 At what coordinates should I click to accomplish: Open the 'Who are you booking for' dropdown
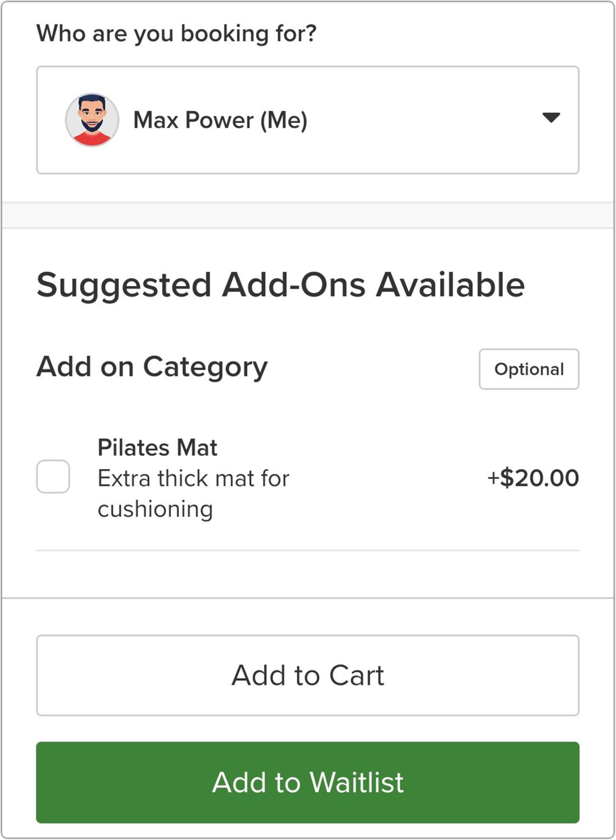point(308,120)
